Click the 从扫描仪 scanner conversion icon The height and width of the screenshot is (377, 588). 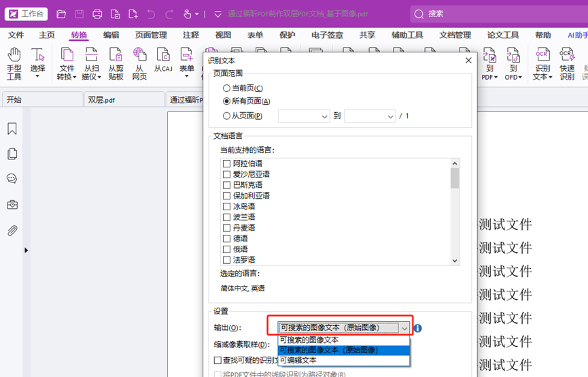click(90, 63)
